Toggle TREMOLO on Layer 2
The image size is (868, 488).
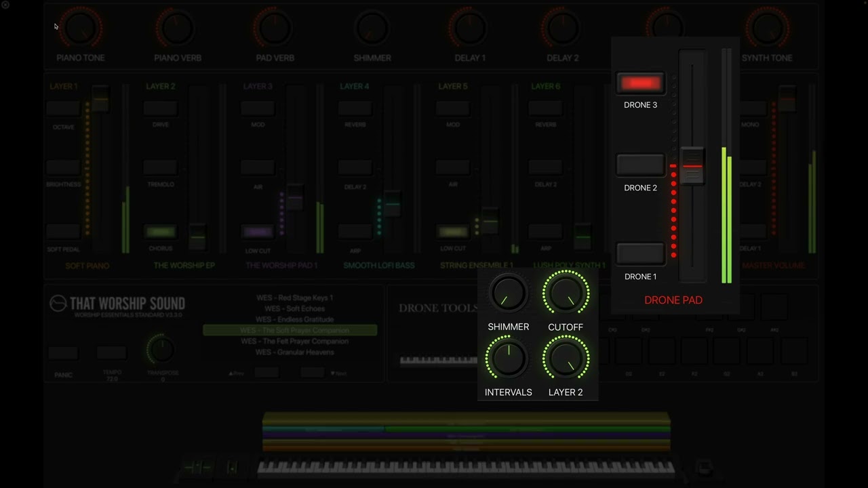[160, 167]
